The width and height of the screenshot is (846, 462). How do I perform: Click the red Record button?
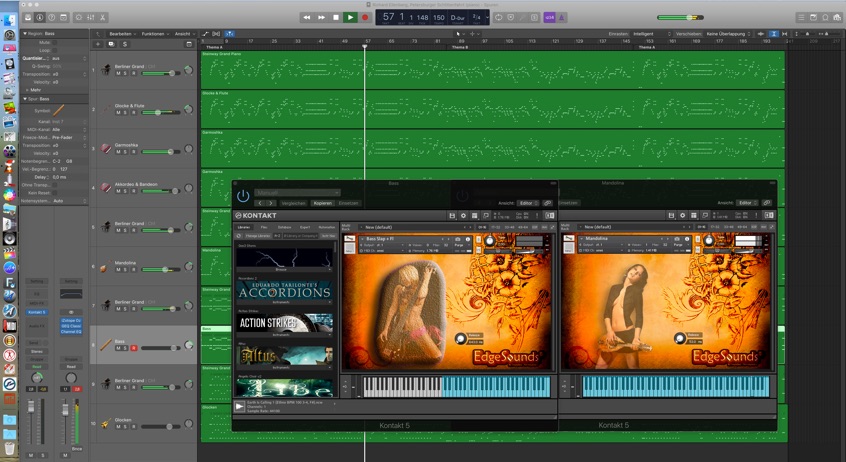click(x=365, y=17)
